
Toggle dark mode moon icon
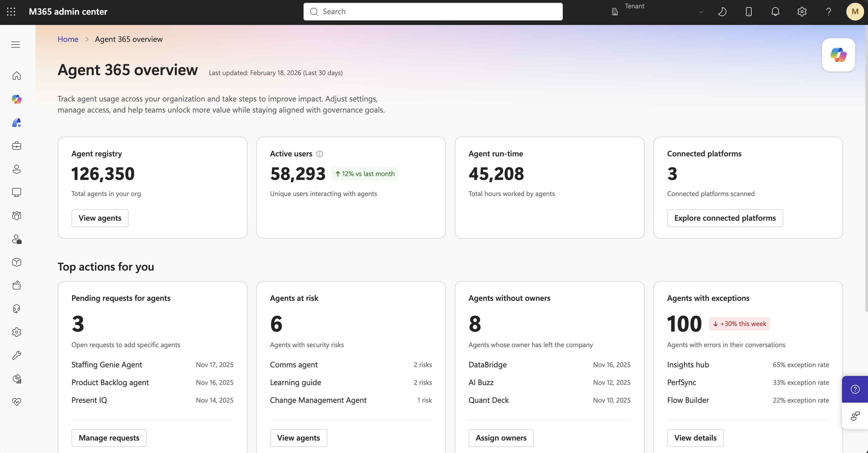[x=722, y=12]
